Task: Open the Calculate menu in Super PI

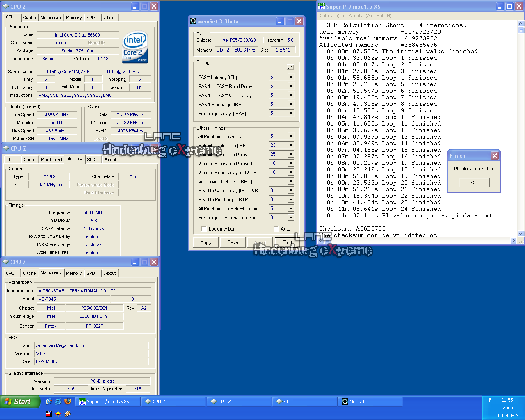Action: (x=331, y=16)
